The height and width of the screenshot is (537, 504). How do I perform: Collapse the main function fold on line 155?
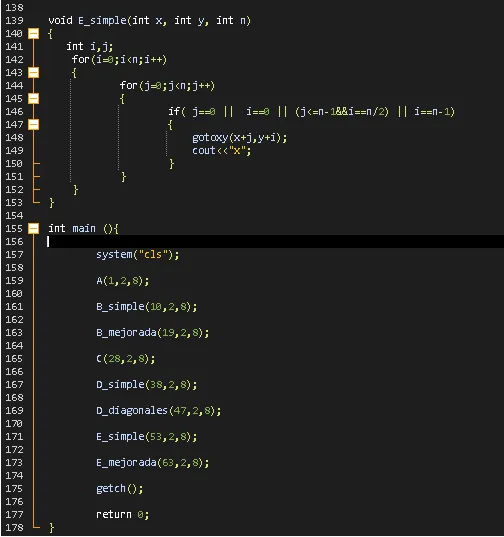[33, 228]
